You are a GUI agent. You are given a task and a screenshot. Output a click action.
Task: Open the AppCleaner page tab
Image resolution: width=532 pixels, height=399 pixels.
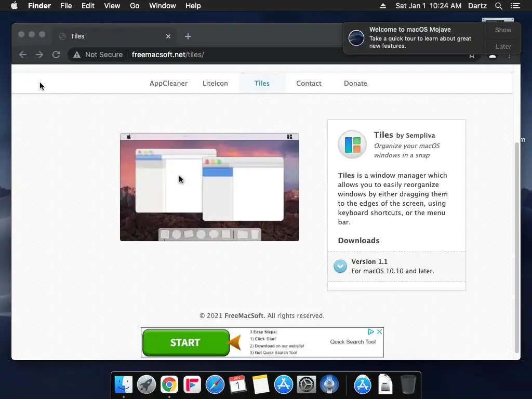(168, 84)
